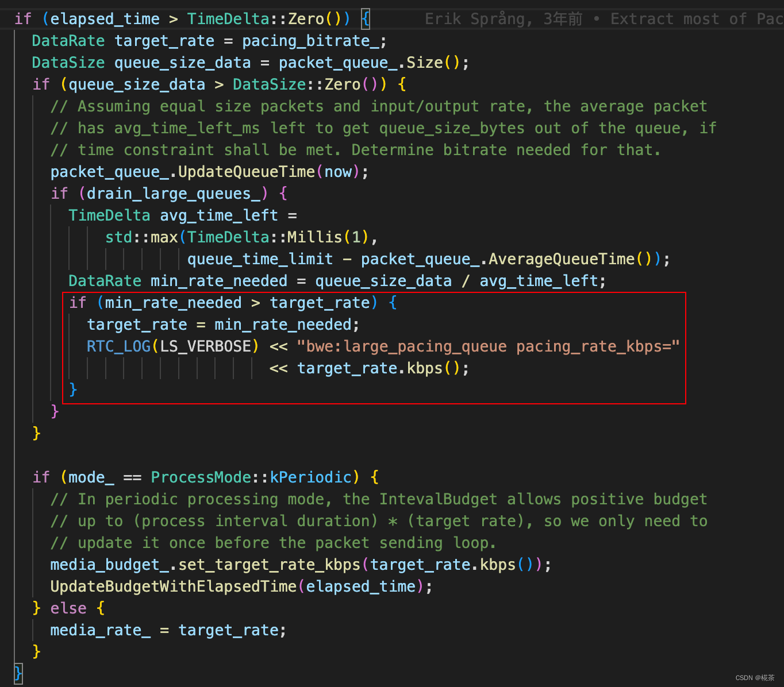Click the comment line starting '// In periodic processing mode'
Screen dimensions: 784x687
point(379,499)
